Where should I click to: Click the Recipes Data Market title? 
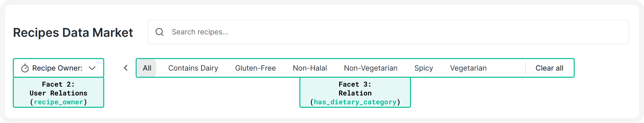73,32
